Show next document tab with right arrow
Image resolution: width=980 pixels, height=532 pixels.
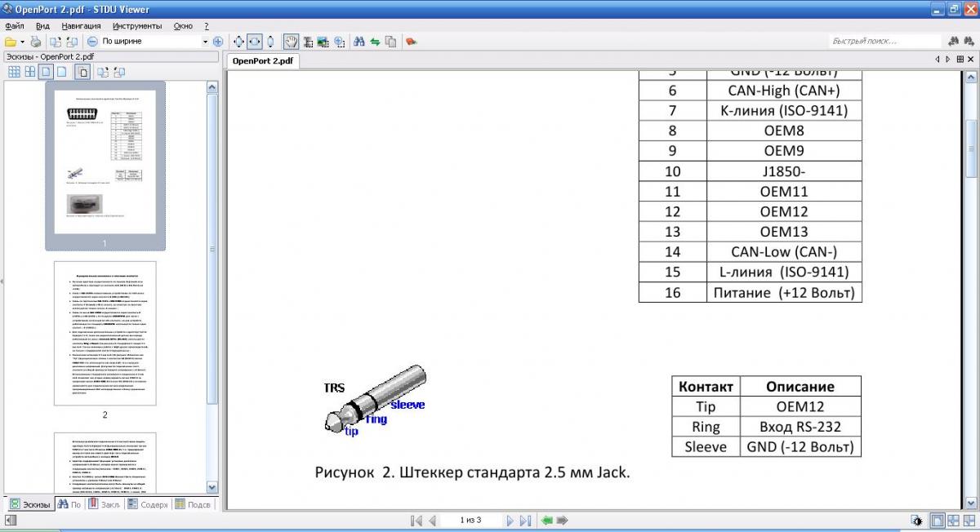click(948, 60)
